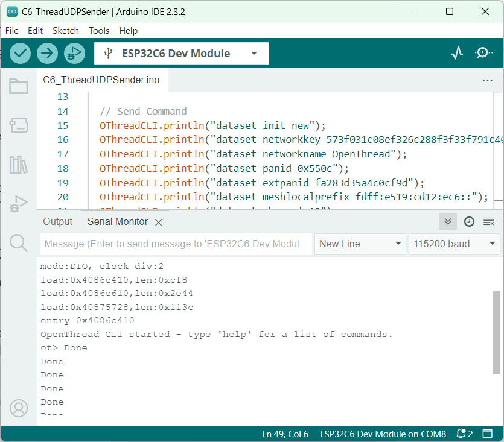This screenshot has width=504, height=442.
Task: Click the serial message input field
Action: [176, 244]
